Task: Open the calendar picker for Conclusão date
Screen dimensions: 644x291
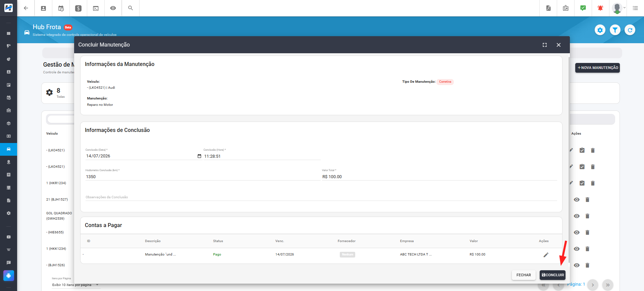Action: click(199, 156)
